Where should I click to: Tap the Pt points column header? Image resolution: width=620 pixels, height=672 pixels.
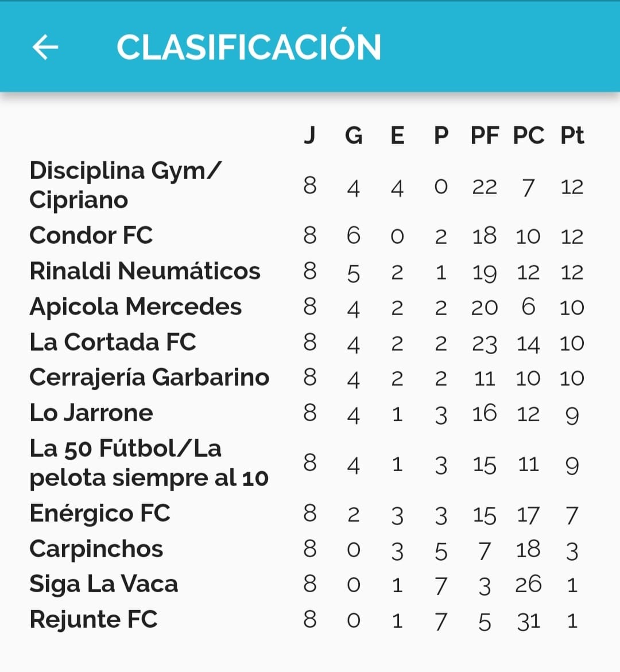(x=572, y=135)
